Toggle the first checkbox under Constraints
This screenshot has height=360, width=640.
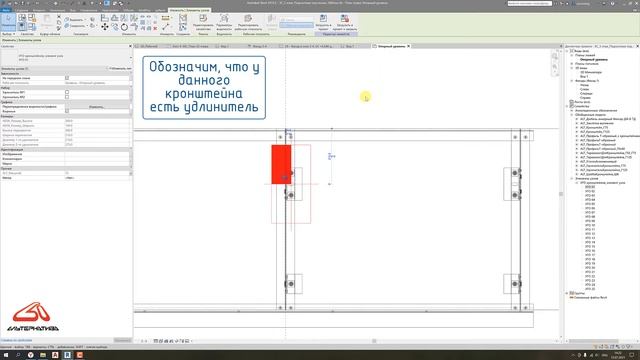[x=67, y=78]
